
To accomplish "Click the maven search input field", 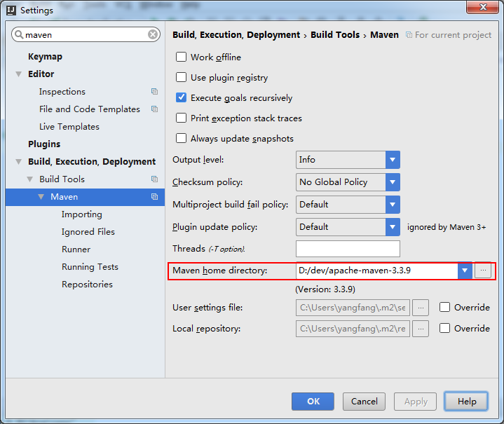I will [x=86, y=34].
